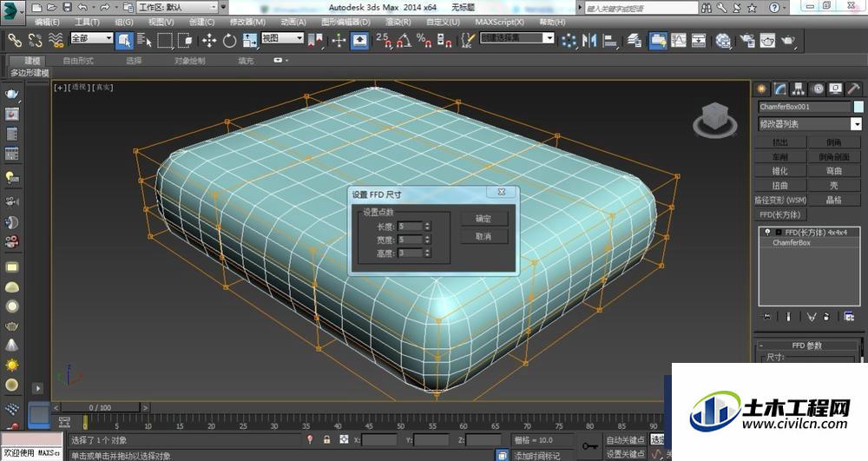Click the 弯曲 modifier button
Viewport: 868px width, 461px height.
(x=833, y=171)
